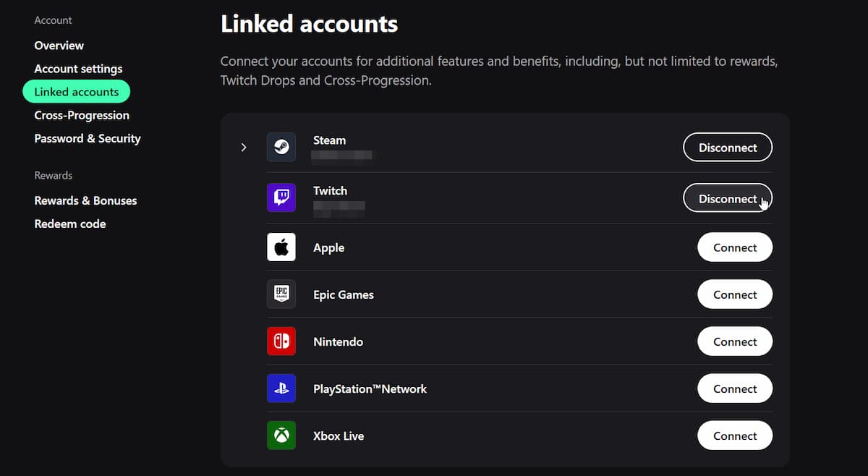
Task: Connect a Nintendo account
Action: coord(735,341)
